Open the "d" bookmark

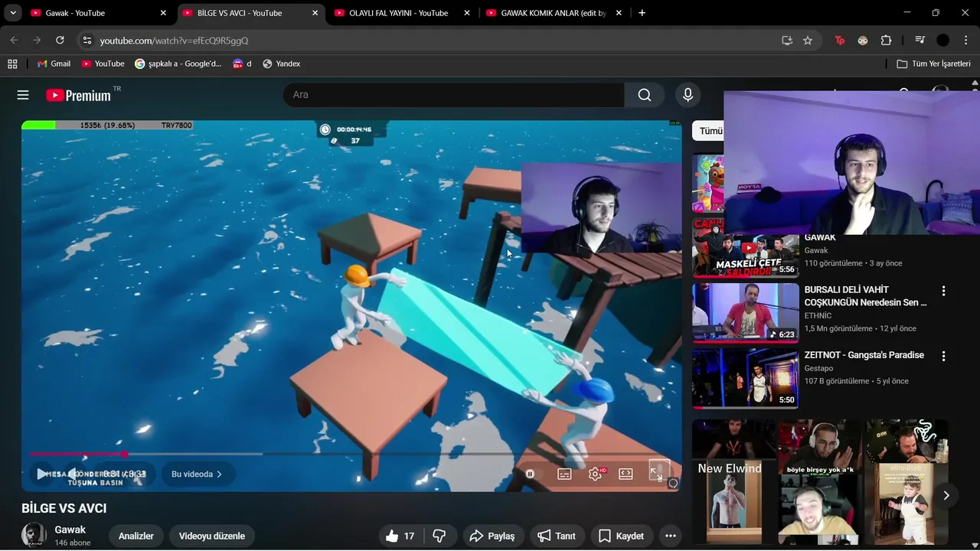click(242, 64)
